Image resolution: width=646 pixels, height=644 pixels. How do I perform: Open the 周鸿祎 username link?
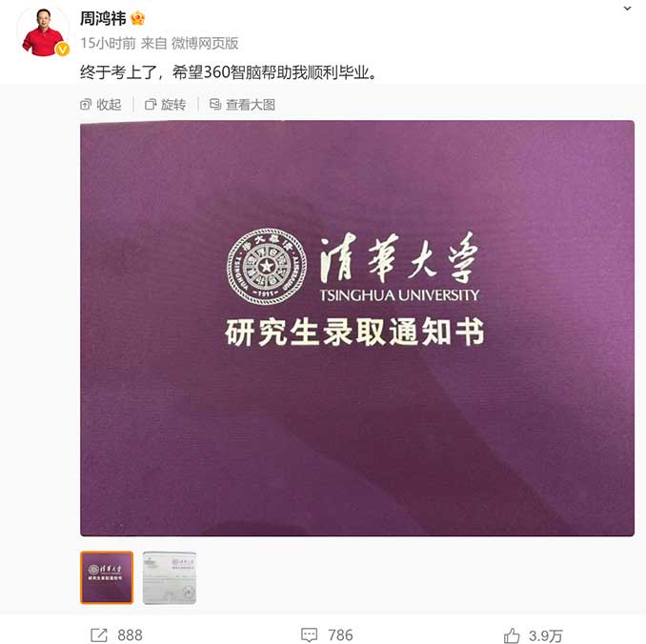(103, 18)
